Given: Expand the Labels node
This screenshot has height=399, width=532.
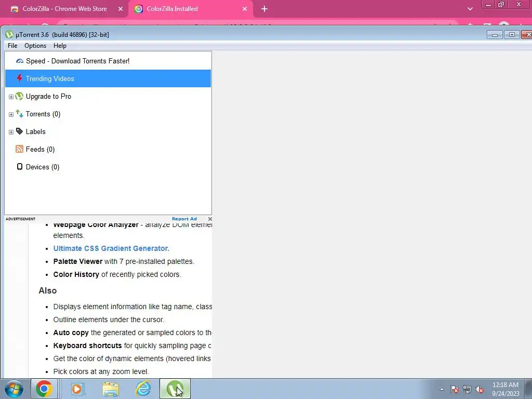Looking at the screenshot, I should pyautogui.click(x=11, y=132).
